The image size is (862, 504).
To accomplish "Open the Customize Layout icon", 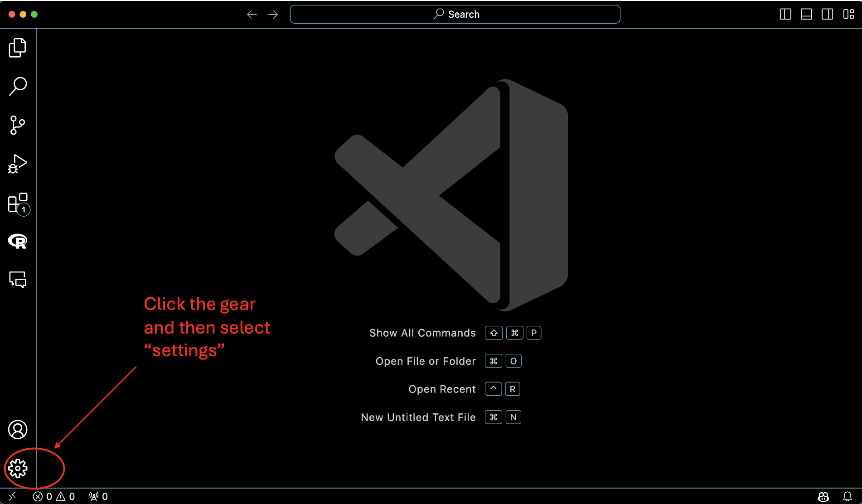I will tap(848, 15).
